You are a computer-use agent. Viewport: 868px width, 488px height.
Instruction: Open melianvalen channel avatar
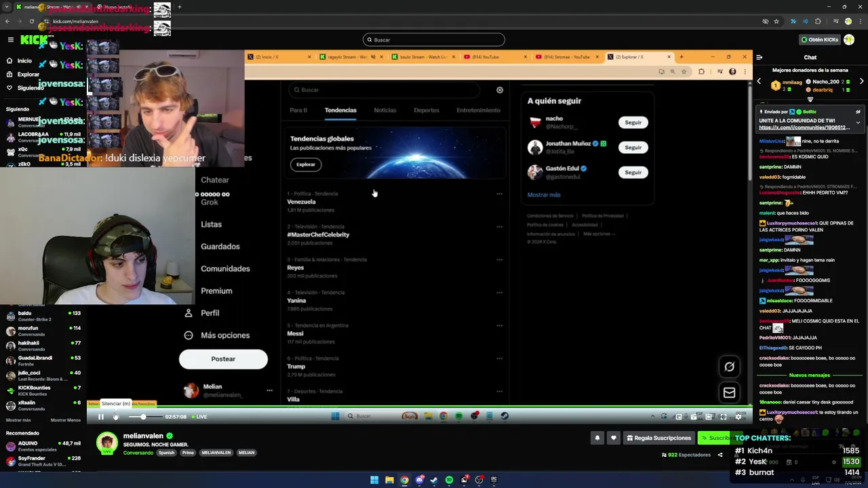tap(106, 443)
